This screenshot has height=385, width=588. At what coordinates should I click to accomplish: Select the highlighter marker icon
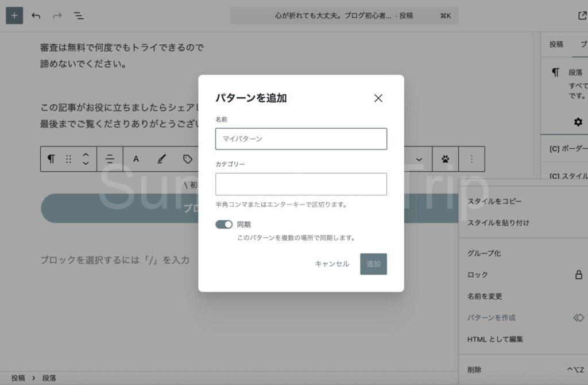point(161,159)
